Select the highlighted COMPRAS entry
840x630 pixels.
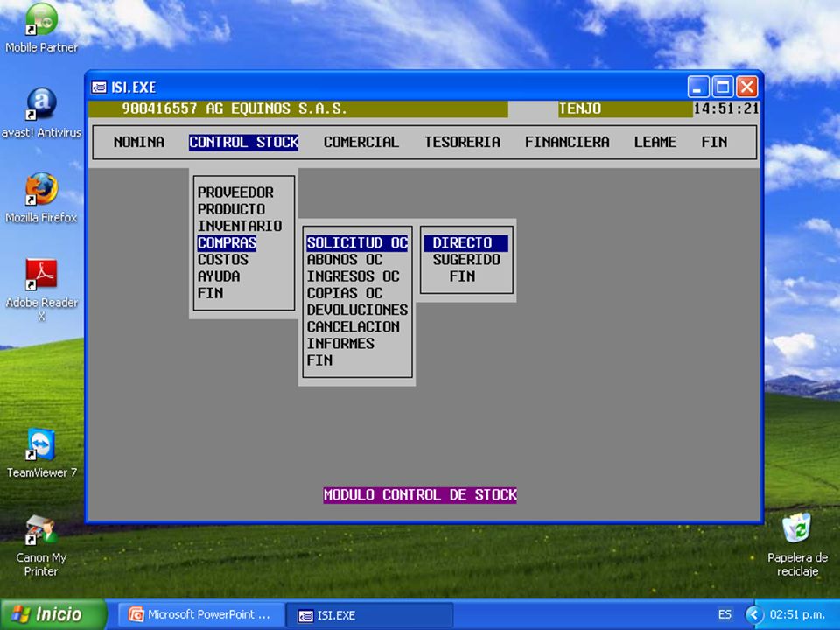[x=227, y=242]
